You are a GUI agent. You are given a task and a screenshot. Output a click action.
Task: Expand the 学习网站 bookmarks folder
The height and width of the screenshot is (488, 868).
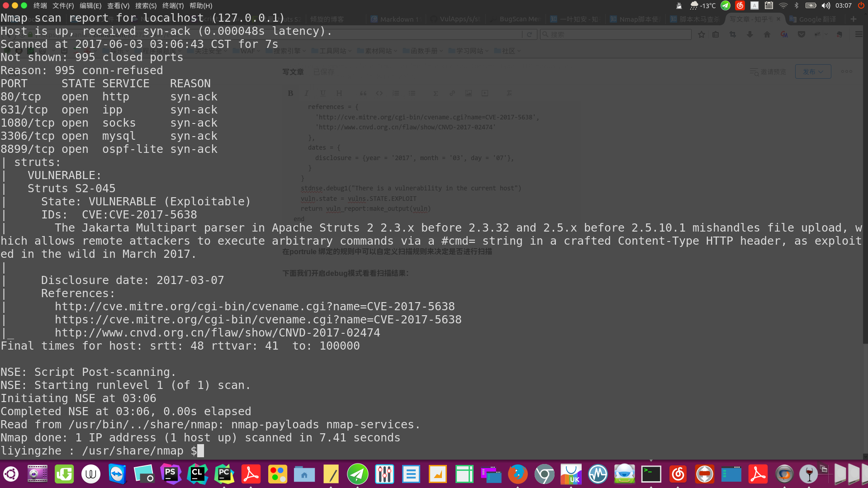[x=469, y=51]
